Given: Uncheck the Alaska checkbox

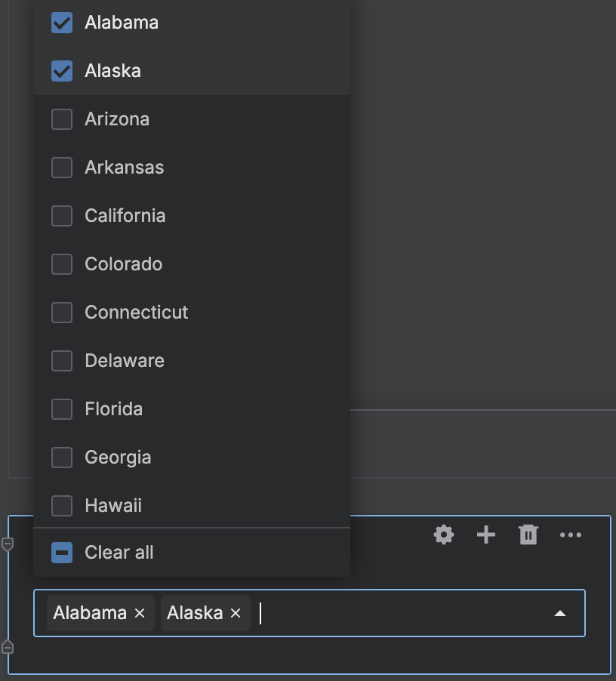Looking at the screenshot, I should pyautogui.click(x=61, y=71).
